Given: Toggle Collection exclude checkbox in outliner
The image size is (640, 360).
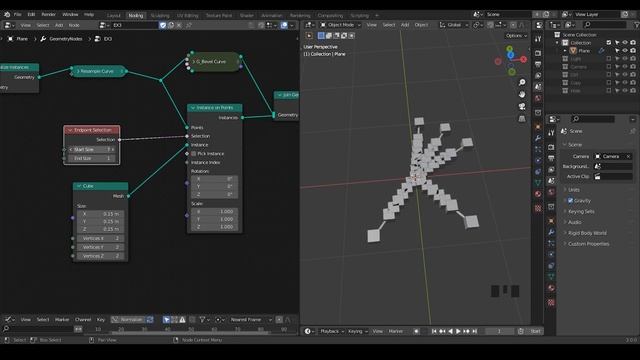Looking at the screenshot, I should coord(609,42).
